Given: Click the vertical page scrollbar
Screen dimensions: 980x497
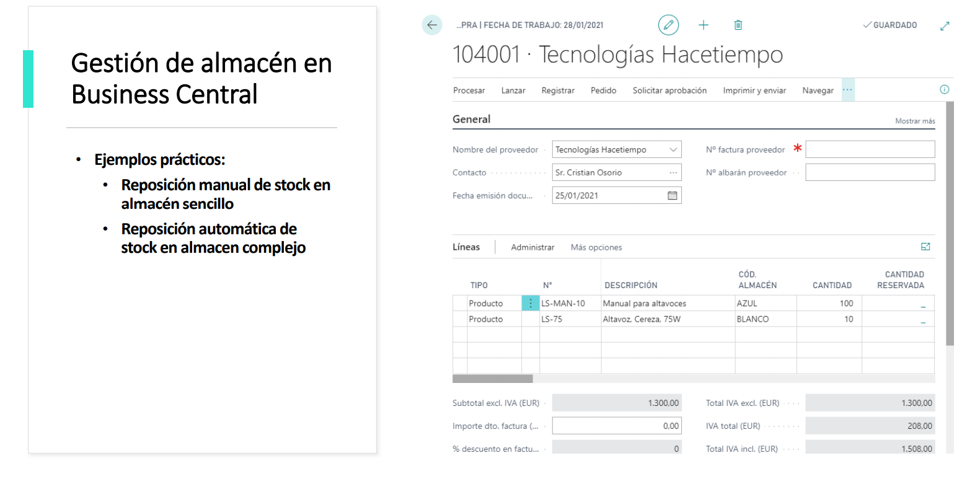Looking at the screenshot, I should pos(950,223).
